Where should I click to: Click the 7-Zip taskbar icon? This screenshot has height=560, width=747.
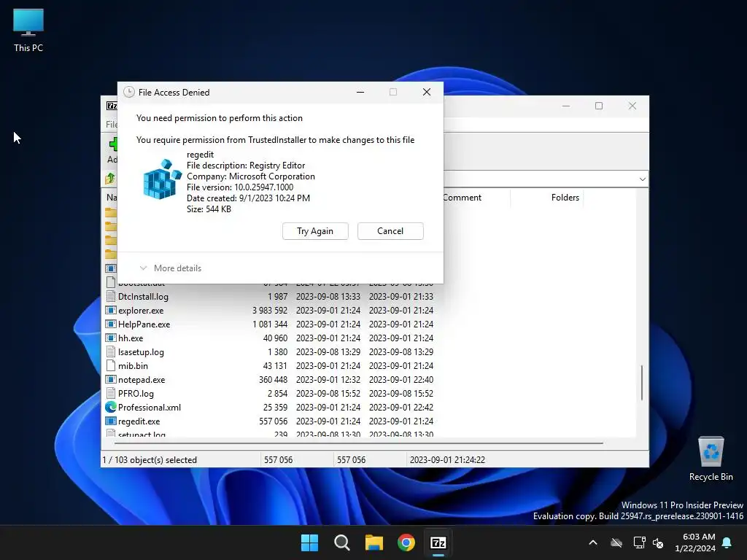tap(438, 542)
